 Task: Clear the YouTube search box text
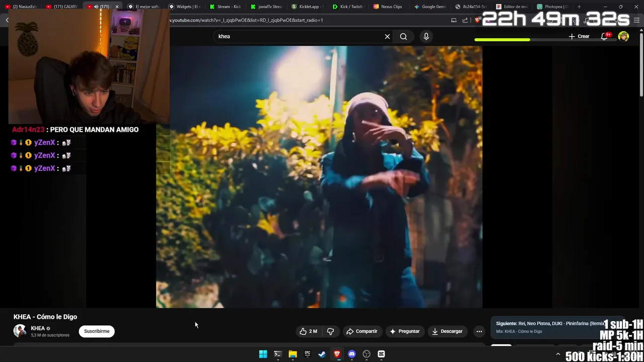(387, 36)
